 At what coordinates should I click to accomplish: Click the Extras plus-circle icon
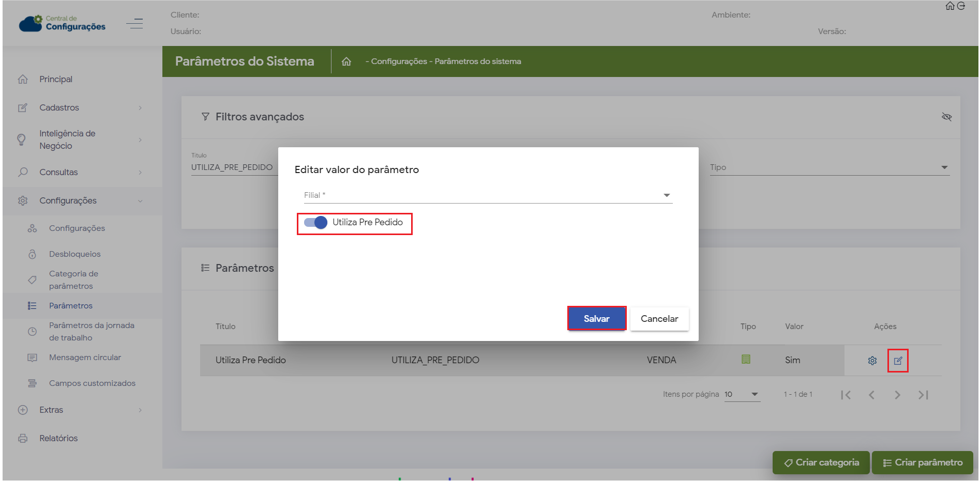click(x=23, y=410)
